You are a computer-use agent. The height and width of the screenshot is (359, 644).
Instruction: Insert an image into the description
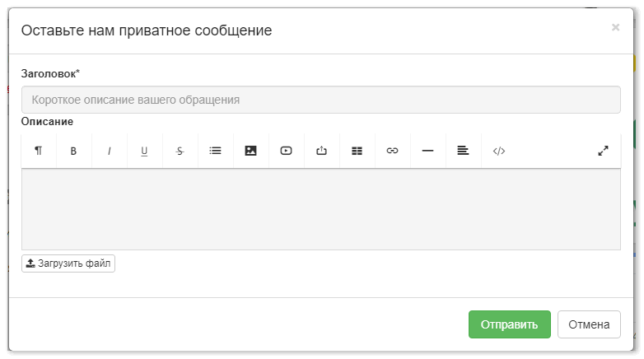250,151
